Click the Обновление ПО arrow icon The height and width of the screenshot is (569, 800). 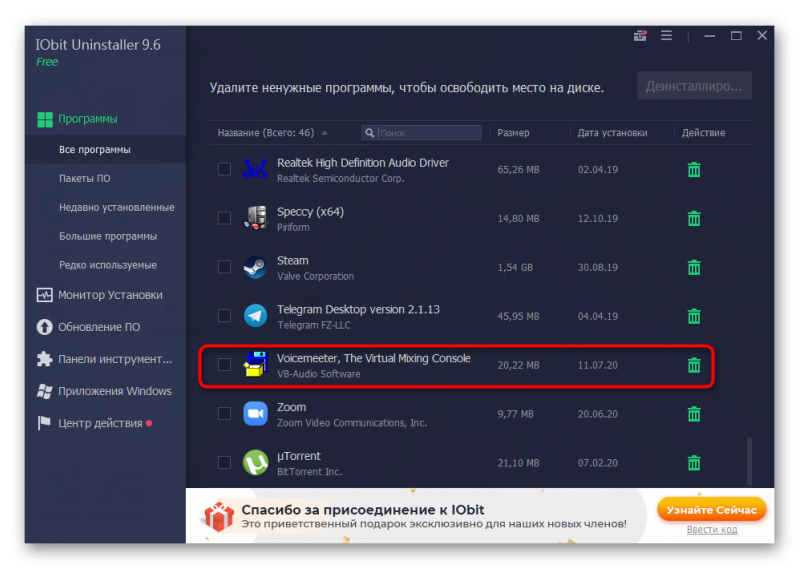tap(44, 327)
